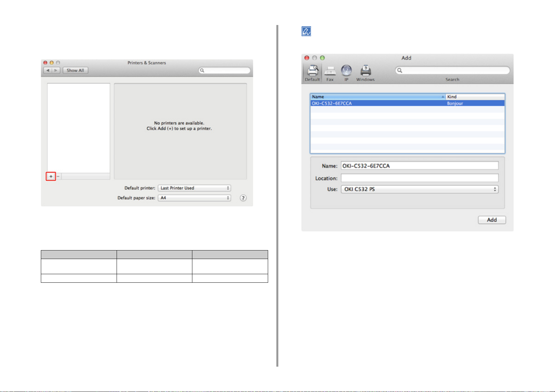Image resolution: width=555 pixels, height=392 pixels.
Task: Open the Use driver dropdown
Action: pyautogui.click(x=420, y=189)
